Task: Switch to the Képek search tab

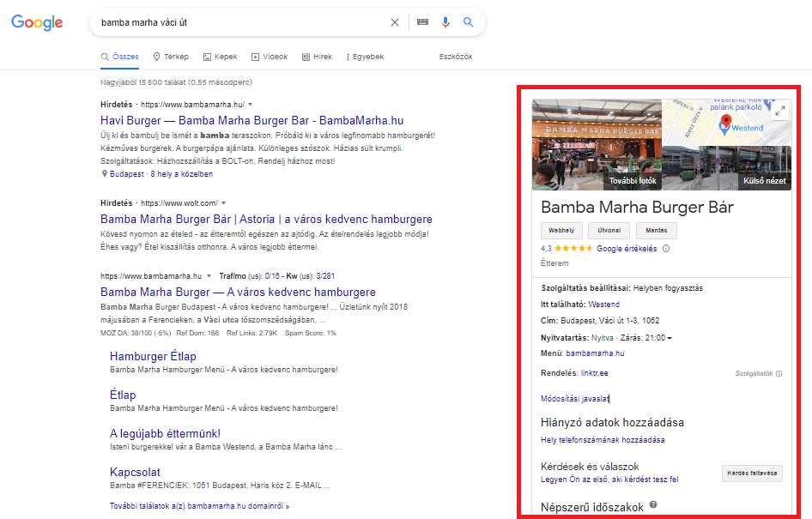Action: pyautogui.click(x=220, y=57)
